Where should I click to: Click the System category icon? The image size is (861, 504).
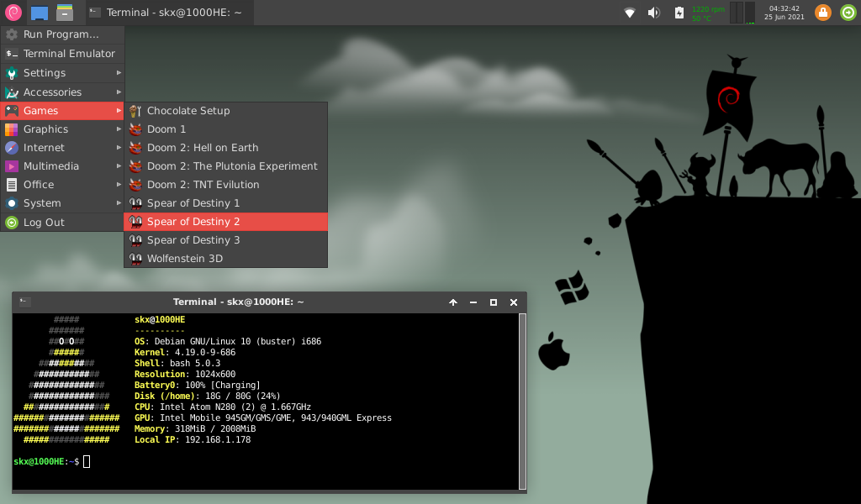click(x=12, y=203)
